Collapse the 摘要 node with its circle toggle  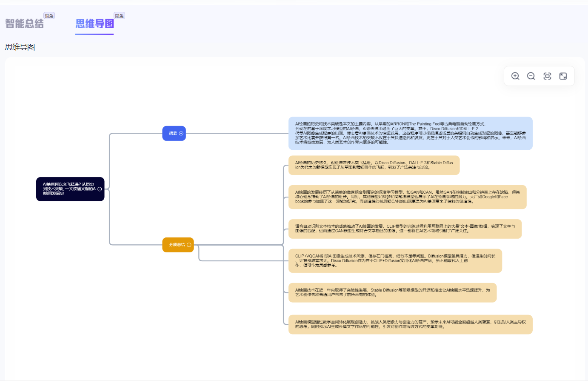[x=181, y=134]
